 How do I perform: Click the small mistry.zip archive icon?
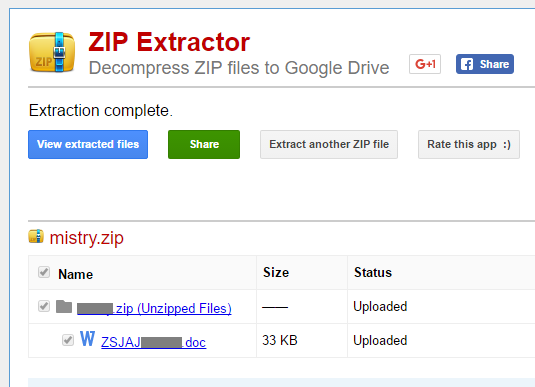[x=36, y=236]
